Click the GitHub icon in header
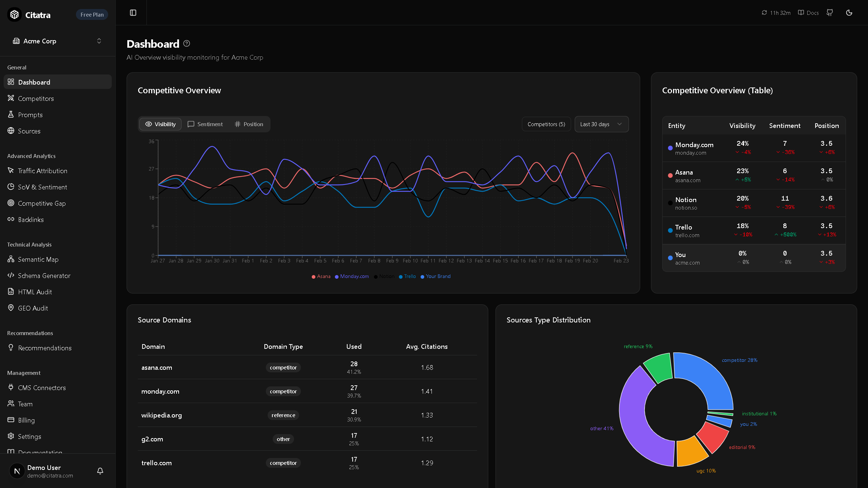The image size is (868, 488). click(830, 13)
